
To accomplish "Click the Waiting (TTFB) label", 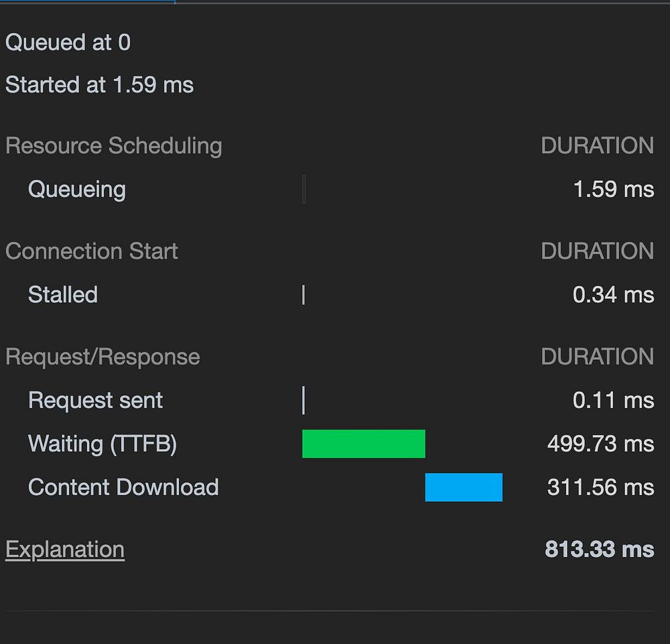I will (x=103, y=444).
